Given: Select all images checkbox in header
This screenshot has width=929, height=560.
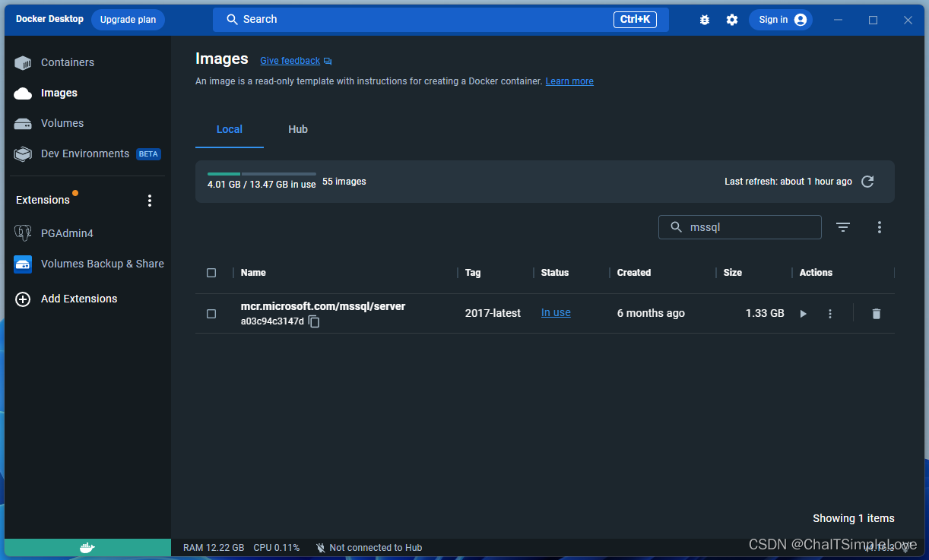Looking at the screenshot, I should pos(211,273).
